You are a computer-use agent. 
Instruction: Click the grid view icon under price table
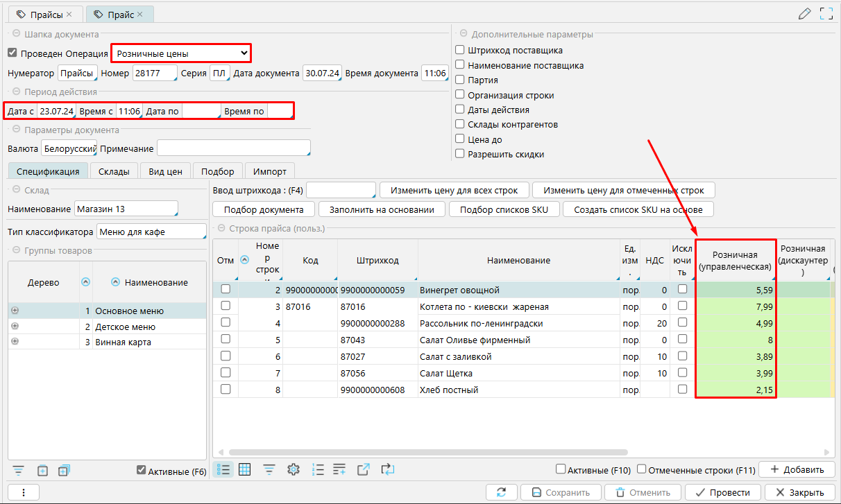[x=244, y=469]
